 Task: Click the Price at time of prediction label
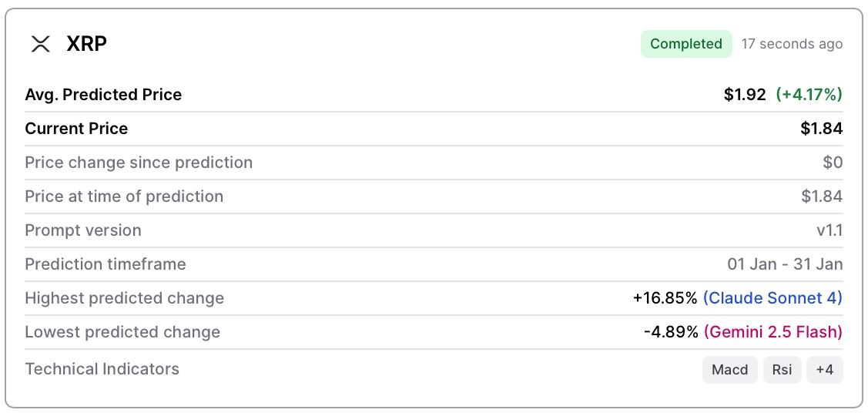point(124,196)
